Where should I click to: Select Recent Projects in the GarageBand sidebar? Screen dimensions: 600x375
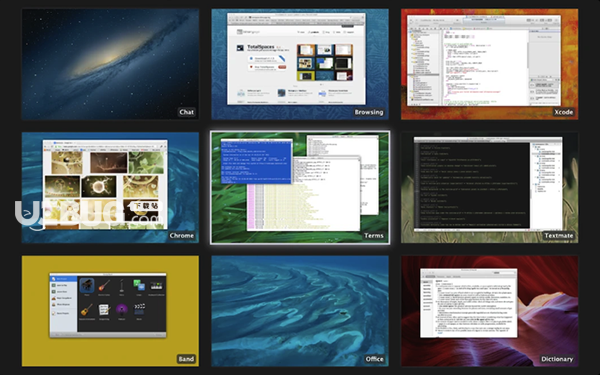64,313
